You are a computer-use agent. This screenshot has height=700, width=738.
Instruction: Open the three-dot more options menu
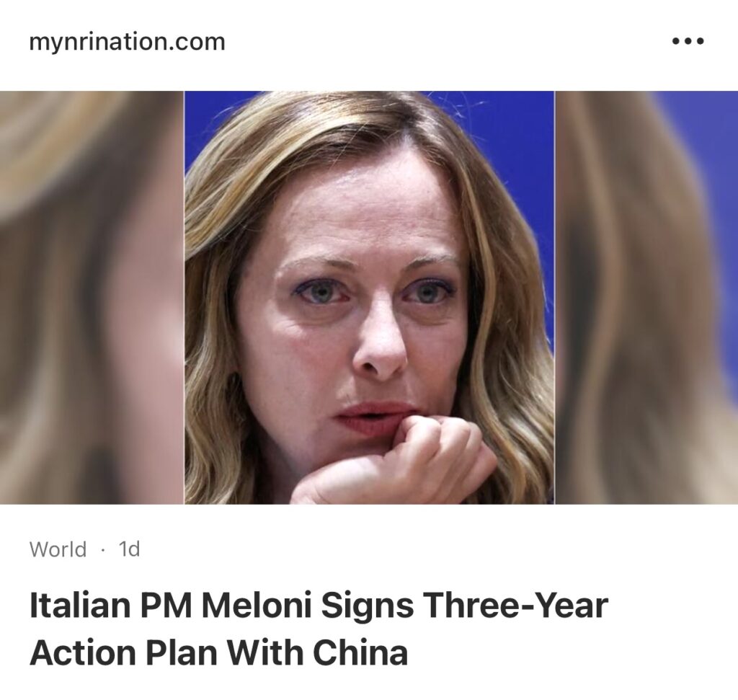[x=688, y=41]
